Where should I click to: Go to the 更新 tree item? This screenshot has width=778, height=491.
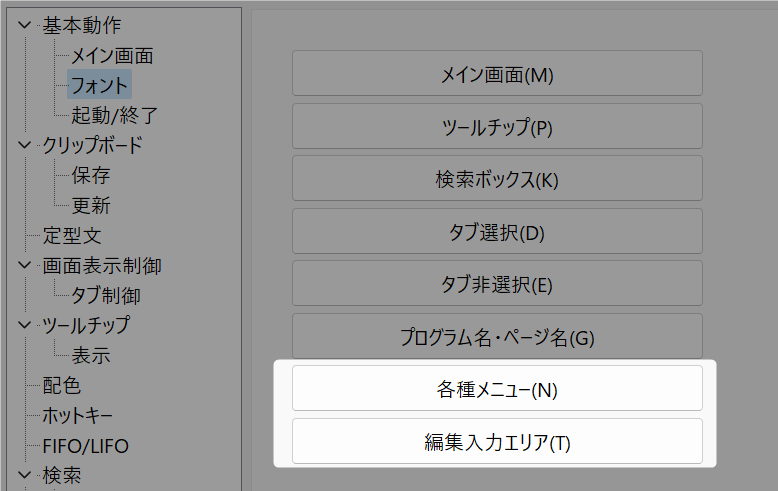click(x=91, y=206)
